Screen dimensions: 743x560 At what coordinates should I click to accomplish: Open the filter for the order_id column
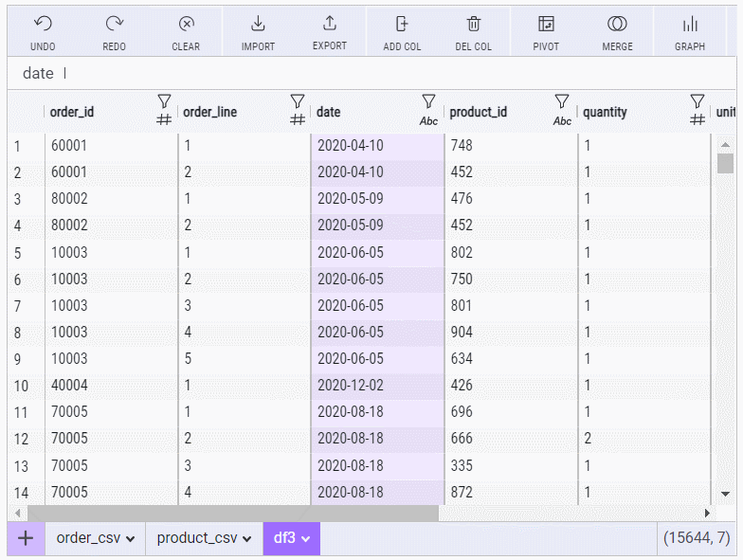pos(163,101)
